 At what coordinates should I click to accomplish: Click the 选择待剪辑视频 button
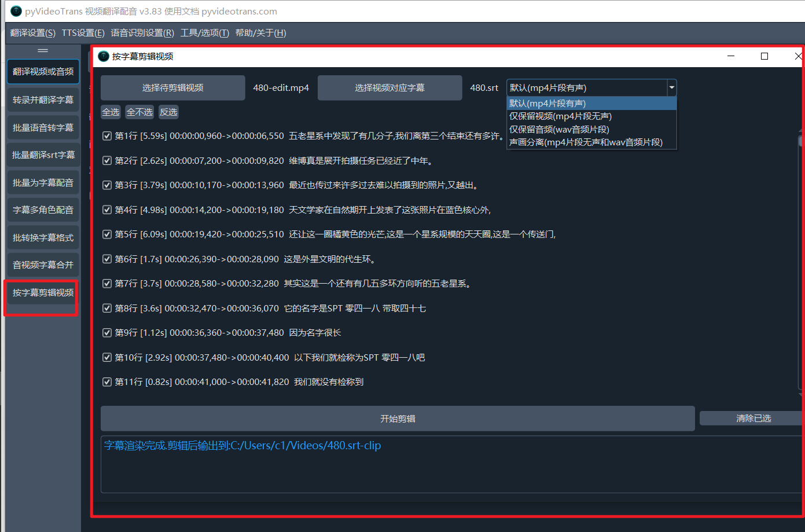click(x=172, y=88)
